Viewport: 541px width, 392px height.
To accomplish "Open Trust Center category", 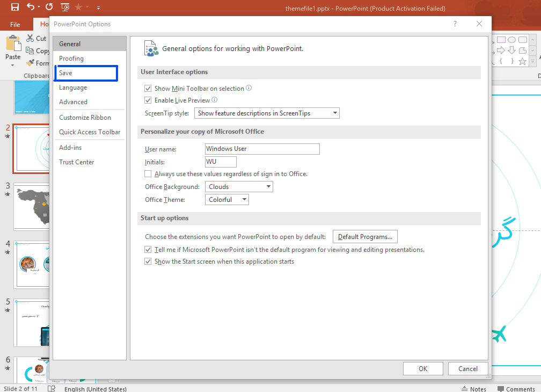I will 90,162.
